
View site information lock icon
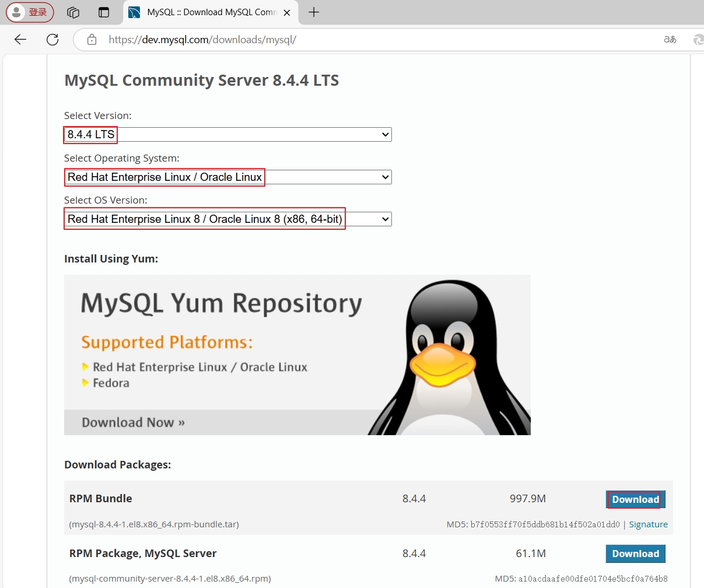click(92, 40)
